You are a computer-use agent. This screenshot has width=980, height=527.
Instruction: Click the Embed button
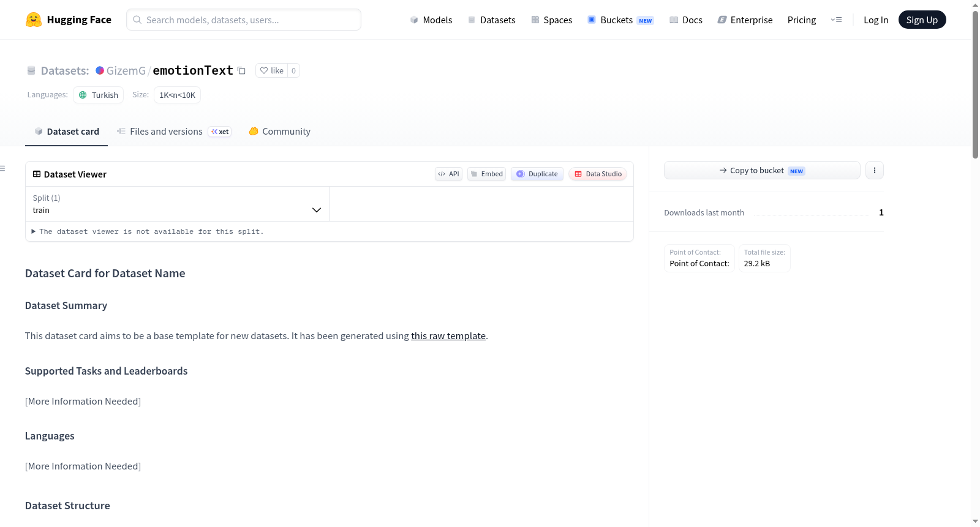point(486,174)
